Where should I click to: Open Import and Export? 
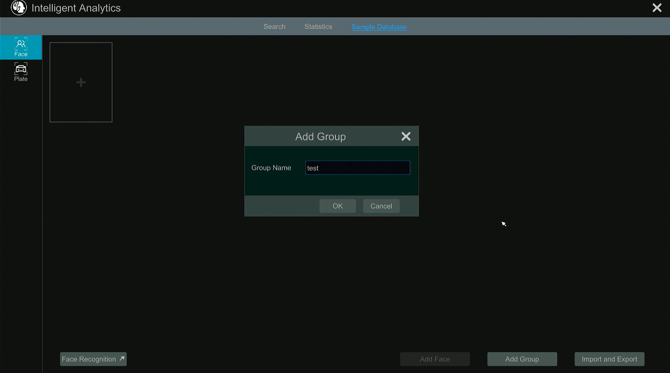(x=609, y=359)
